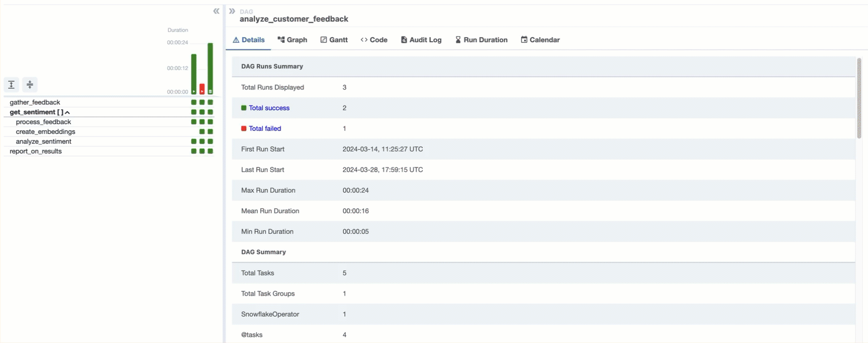Select the failed red DAG run bar
The height and width of the screenshot is (343, 868).
pos(202,89)
